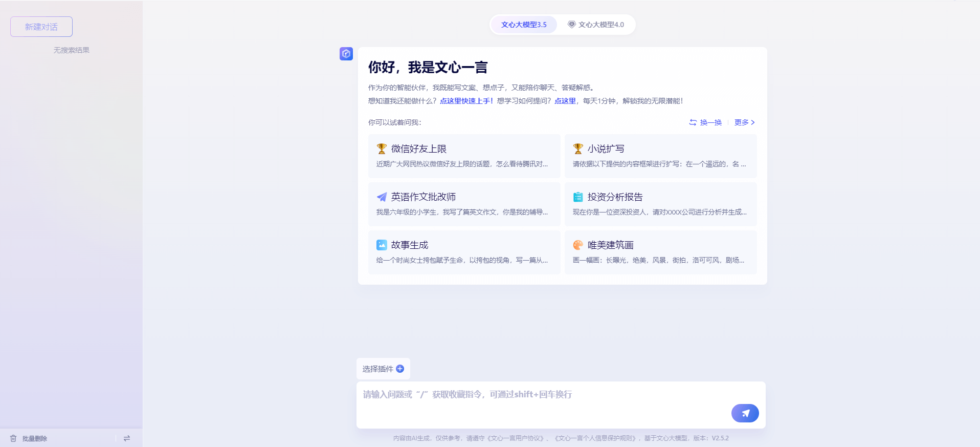Click the trash can icon for 批量删除
Image resolution: width=980 pixels, height=447 pixels.
(13, 438)
